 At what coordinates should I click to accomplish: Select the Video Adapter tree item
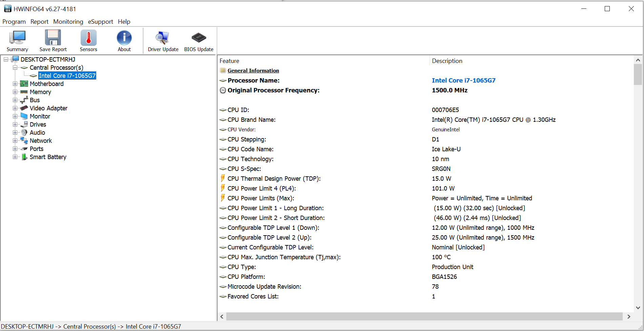pyautogui.click(x=48, y=108)
